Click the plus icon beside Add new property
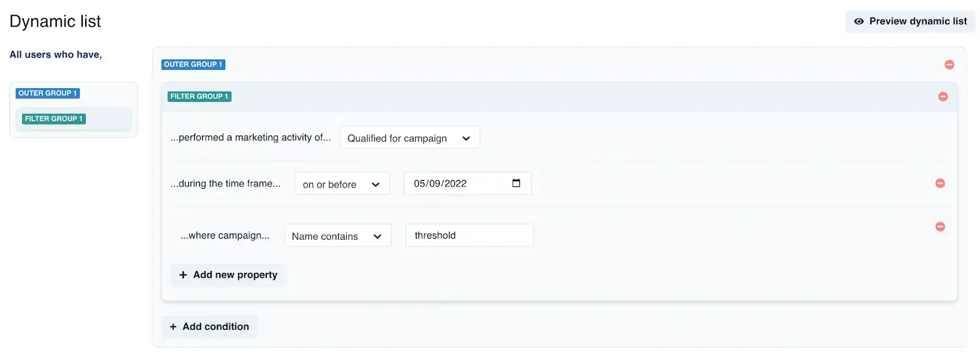 [x=183, y=275]
